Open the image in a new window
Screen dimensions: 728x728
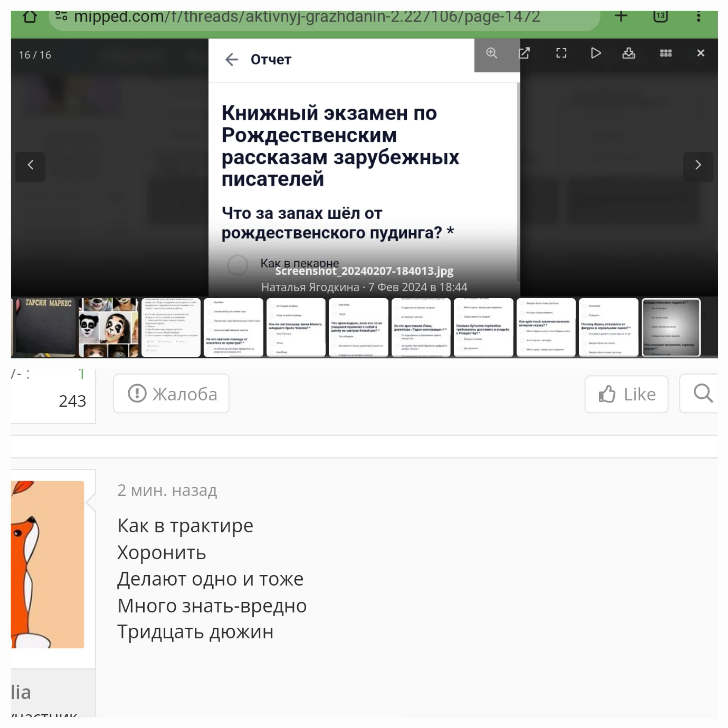point(524,53)
